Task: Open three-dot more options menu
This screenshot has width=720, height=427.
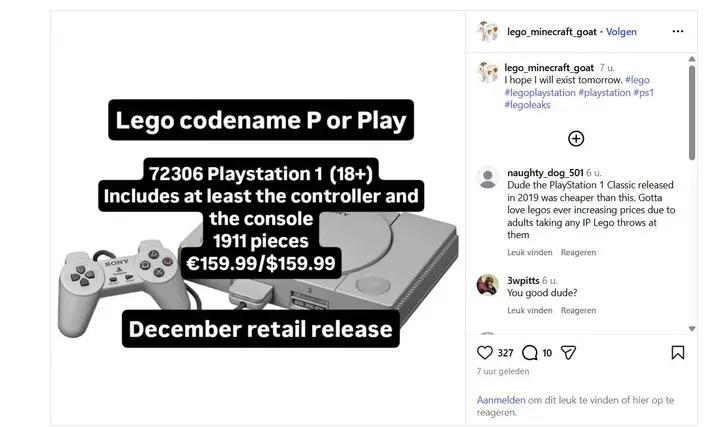Action: tap(678, 31)
